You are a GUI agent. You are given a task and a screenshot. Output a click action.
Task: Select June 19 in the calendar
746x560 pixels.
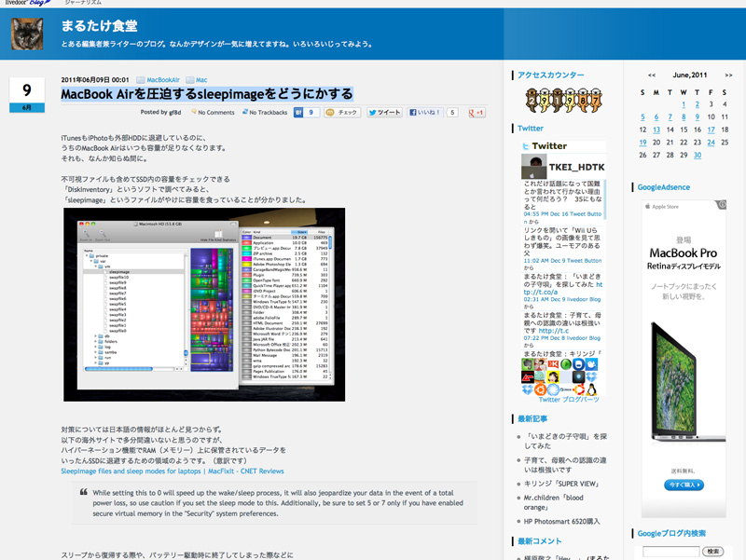(x=642, y=143)
